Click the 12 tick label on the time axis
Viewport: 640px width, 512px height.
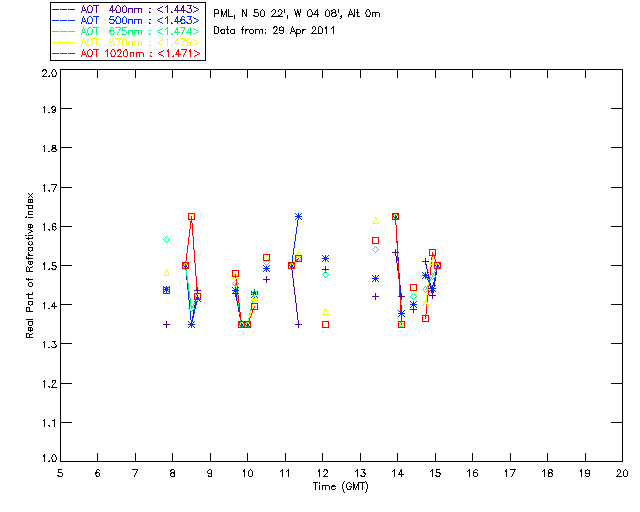pyautogui.click(x=322, y=473)
